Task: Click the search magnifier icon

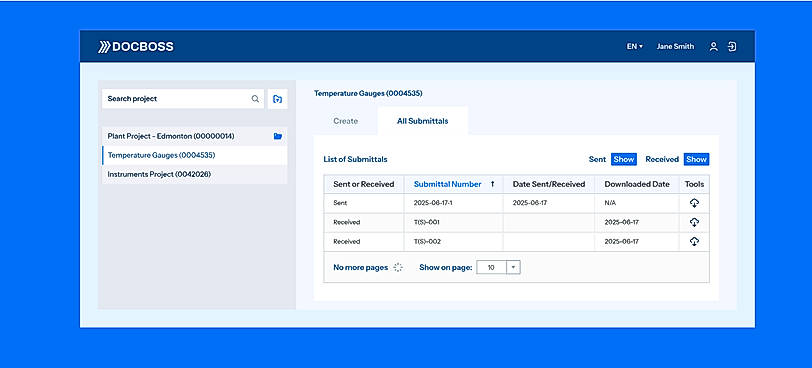Action: tap(255, 99)
